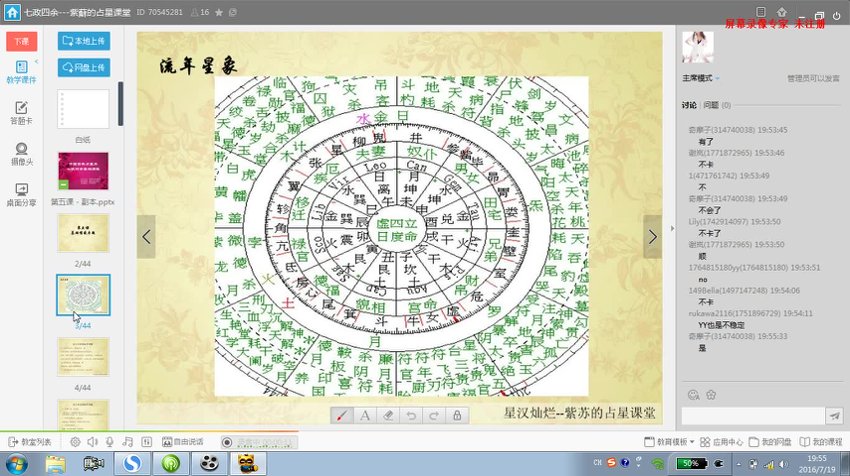This screenshot has width=850, height=476.
Task: Click the battery 50% indicator in tray
Action: tap(691, 464)
